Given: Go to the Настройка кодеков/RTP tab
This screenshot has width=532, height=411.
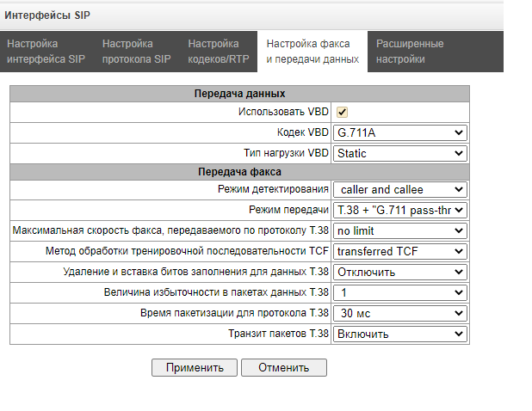Looking at the screenshot, I should click(219, 52).
